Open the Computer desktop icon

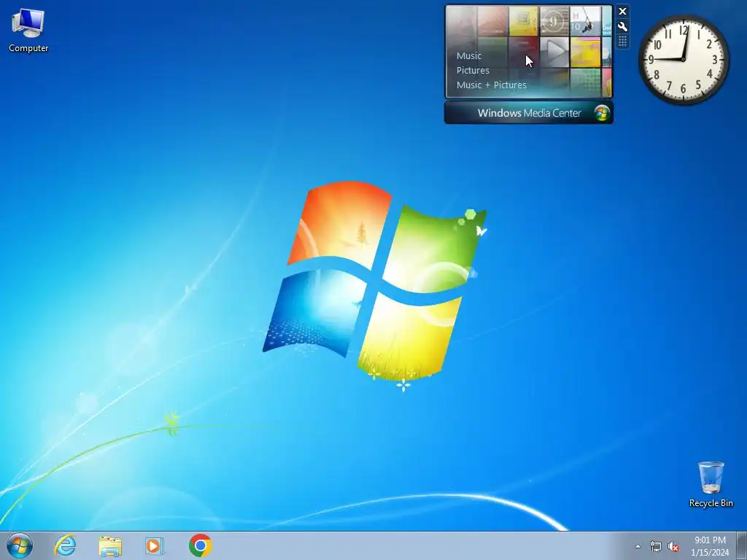[x=28, y=31]
